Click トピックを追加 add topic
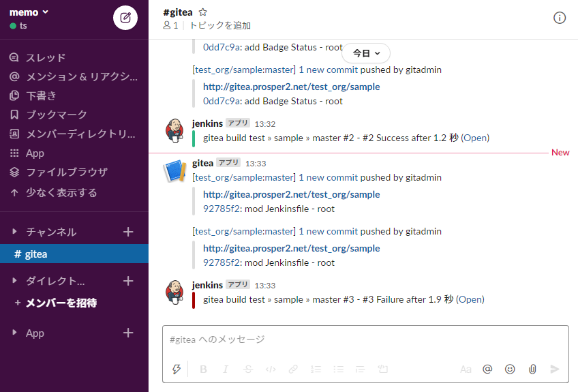 220,25
